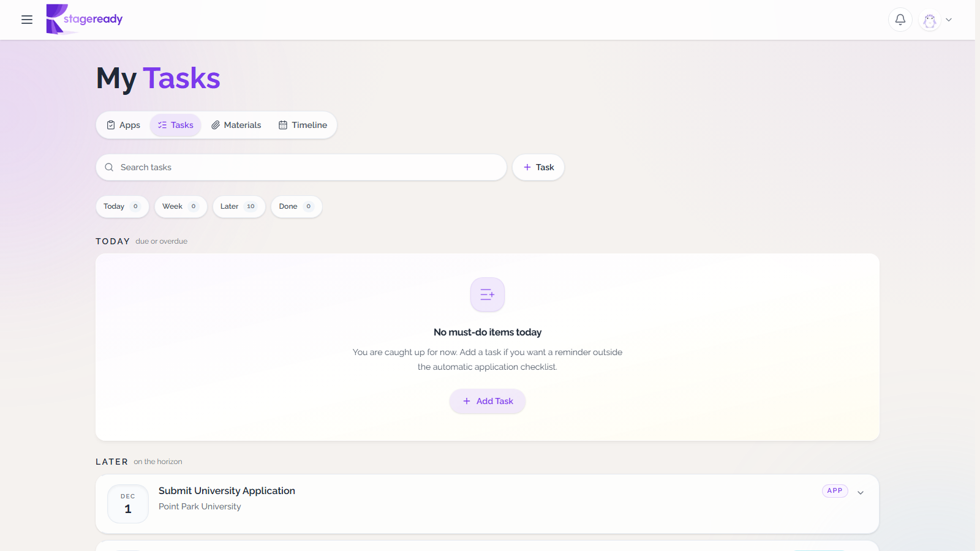980x551 pixels.
Task: Select the Tasks tab
Action: point(176,125)
